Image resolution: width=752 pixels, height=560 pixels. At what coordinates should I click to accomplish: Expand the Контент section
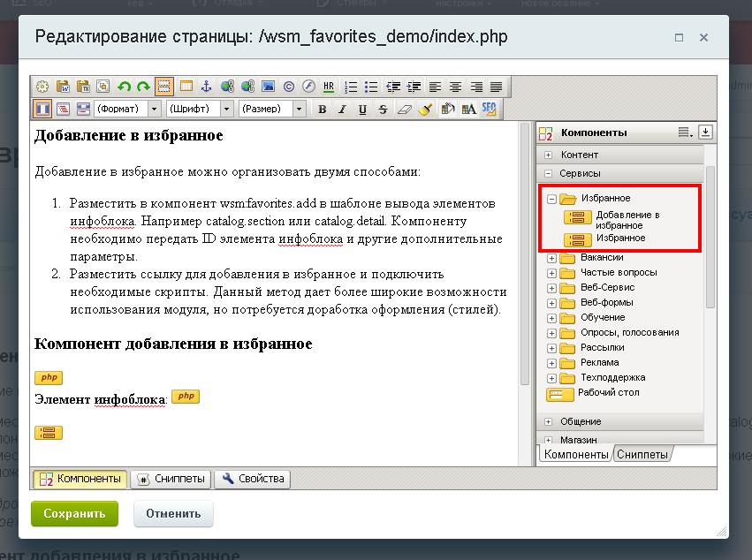point(549,155)
